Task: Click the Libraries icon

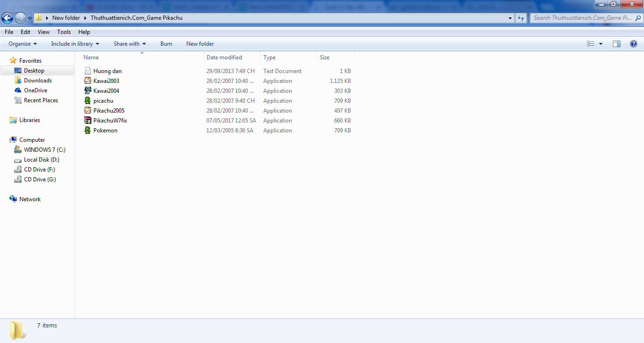Action: click(x=13, y=120)
